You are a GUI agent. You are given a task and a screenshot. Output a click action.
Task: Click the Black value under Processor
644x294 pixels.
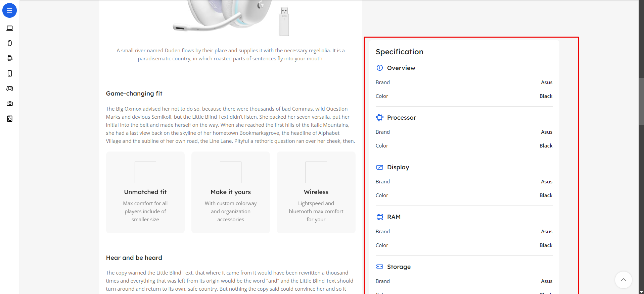coord(546,146)
